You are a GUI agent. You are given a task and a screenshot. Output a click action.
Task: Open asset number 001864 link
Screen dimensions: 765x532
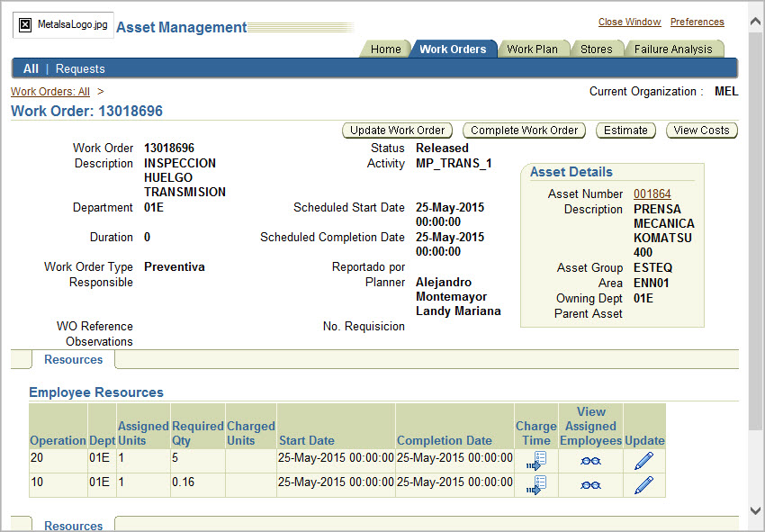click(652, 194)
